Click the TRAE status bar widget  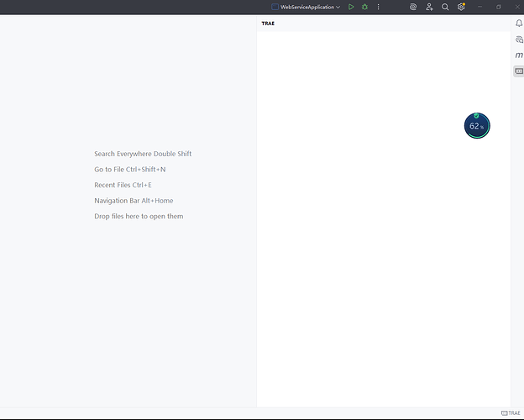click(511, 413)
